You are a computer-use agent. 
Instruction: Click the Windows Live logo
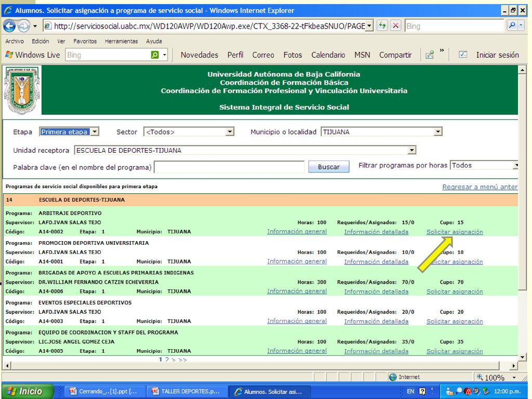click(x=33, y=55)
